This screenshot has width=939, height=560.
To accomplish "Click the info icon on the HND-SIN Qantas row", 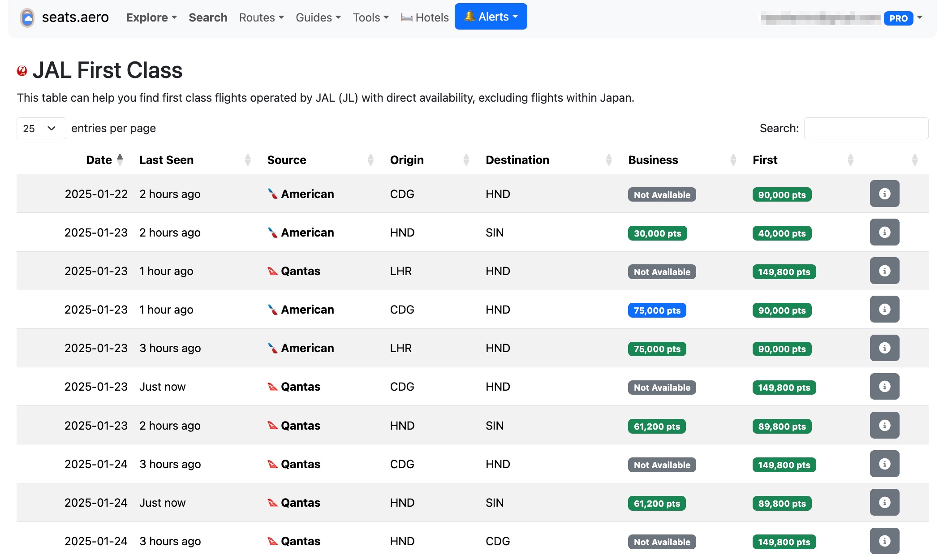I will pyautogui.click(x=884, y=425).
